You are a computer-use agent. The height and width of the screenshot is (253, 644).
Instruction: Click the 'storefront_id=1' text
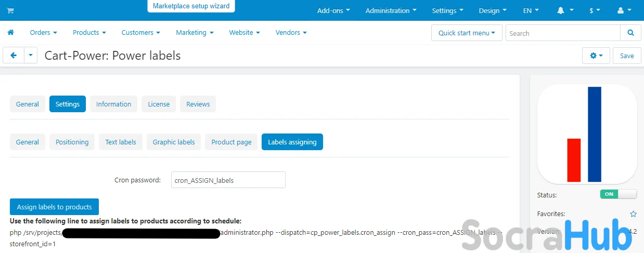(x=33, y=243)
